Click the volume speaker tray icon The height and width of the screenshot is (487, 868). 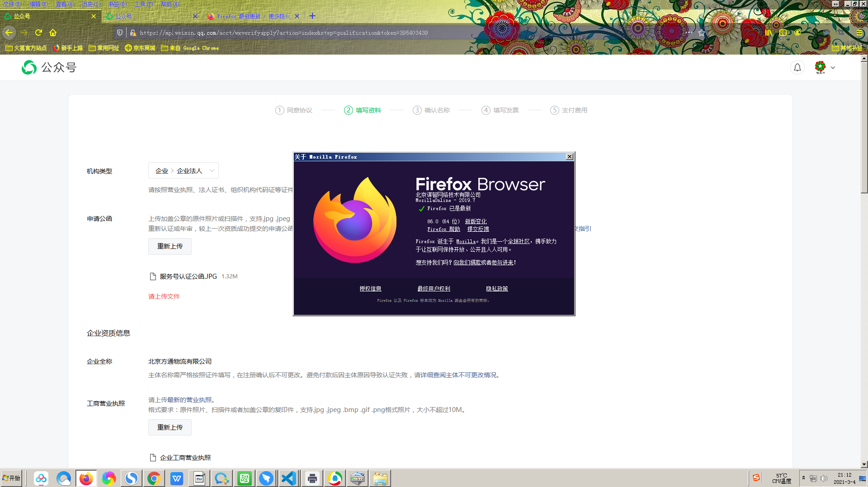[x=824, y=478]
